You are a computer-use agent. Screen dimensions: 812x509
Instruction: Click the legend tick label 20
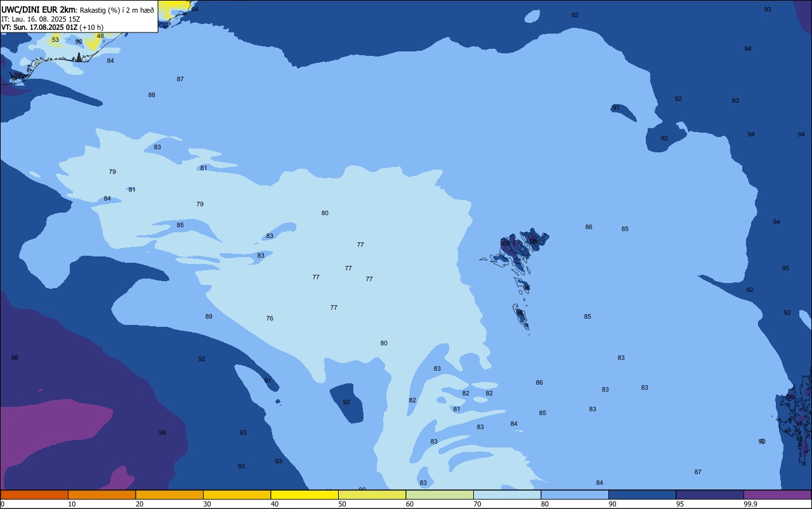click(140, 504)
